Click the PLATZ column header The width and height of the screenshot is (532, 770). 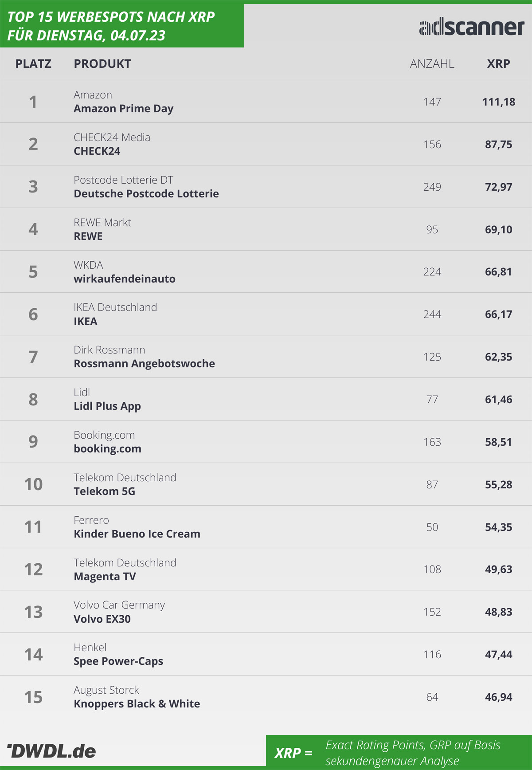click(33, 64)
